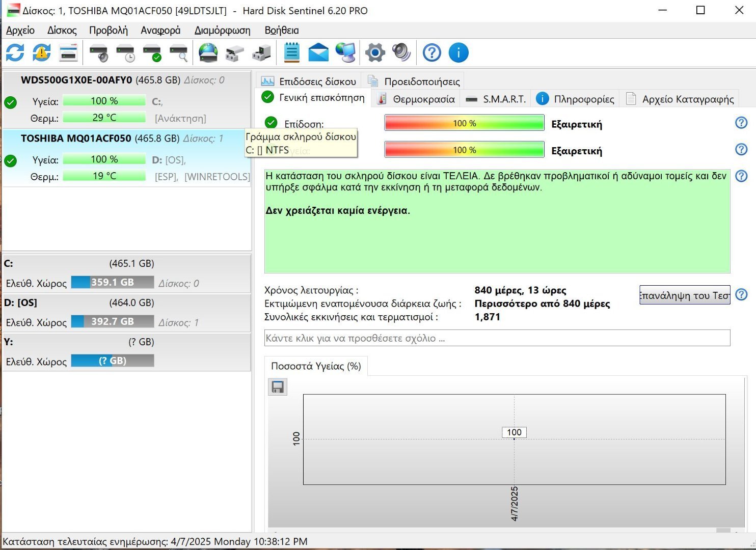
Task: Click the disk panel view toolbar icon
Action: click(68, 52)
